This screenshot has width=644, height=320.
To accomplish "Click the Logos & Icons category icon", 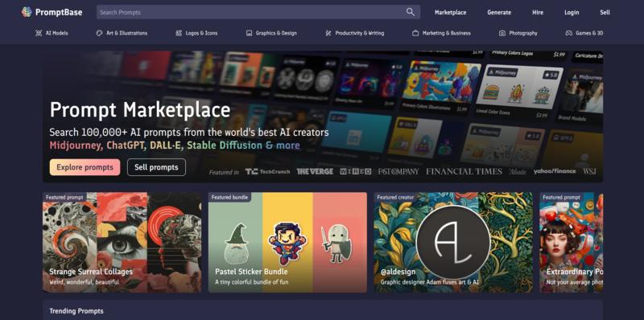I will click(178, 33).
